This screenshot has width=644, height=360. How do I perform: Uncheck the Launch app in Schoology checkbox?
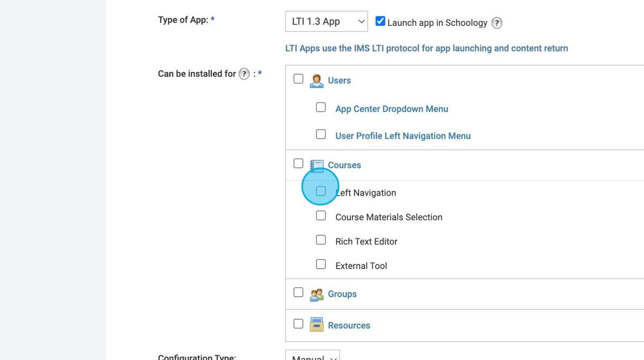pos(380,20)
